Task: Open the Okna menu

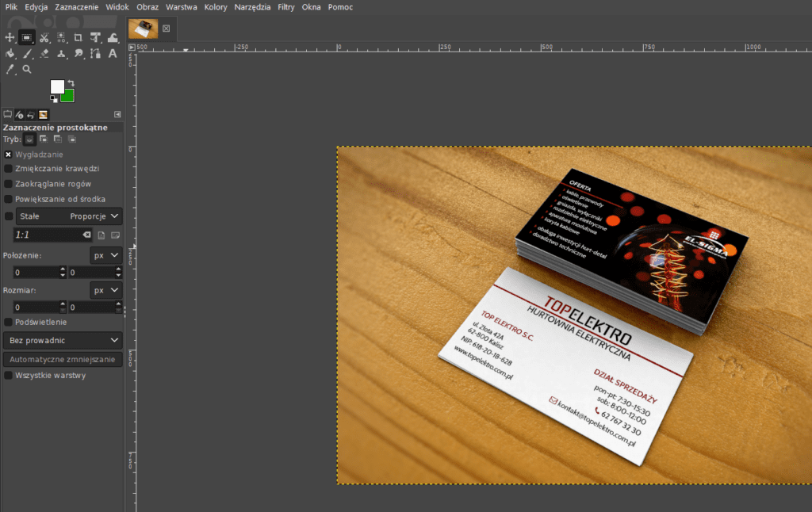Action: coord(311,6)
